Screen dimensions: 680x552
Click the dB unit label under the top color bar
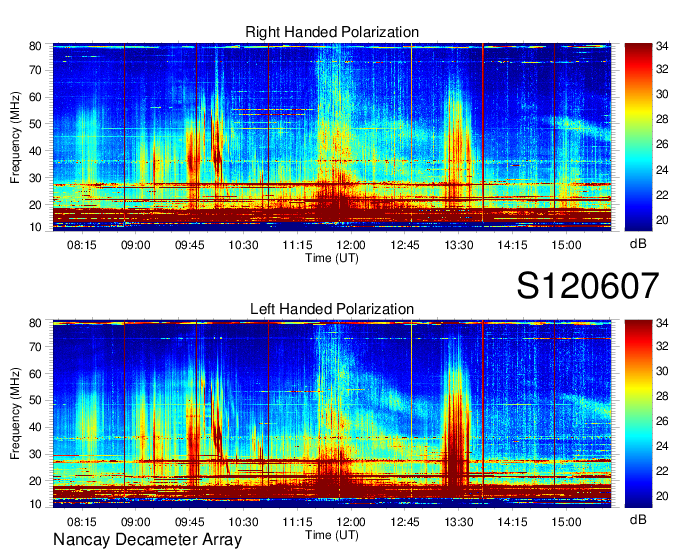[638, 244]
